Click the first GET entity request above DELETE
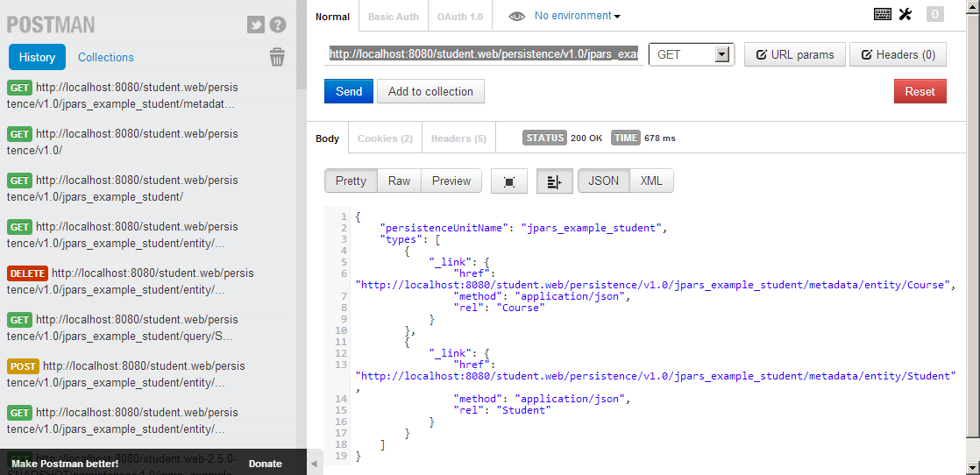 point(123,234)
